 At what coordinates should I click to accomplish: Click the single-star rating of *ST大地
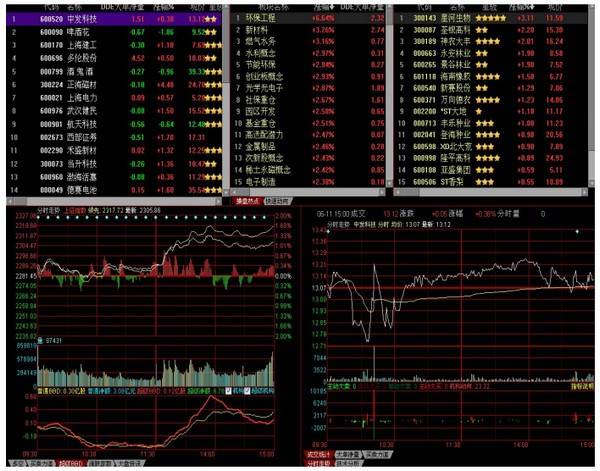[479, 112]
